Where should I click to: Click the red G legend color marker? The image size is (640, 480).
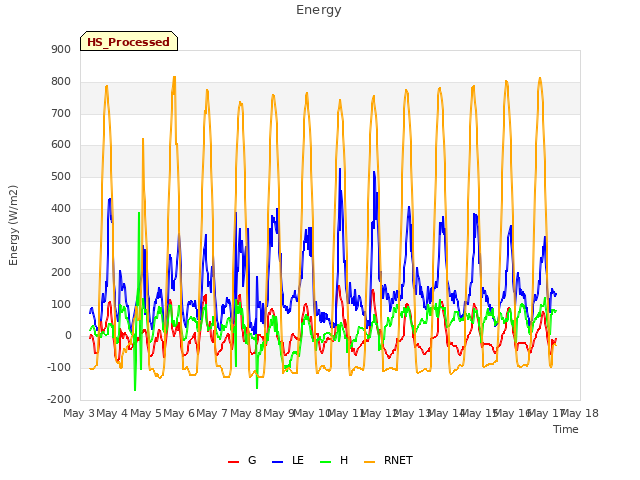233,462
